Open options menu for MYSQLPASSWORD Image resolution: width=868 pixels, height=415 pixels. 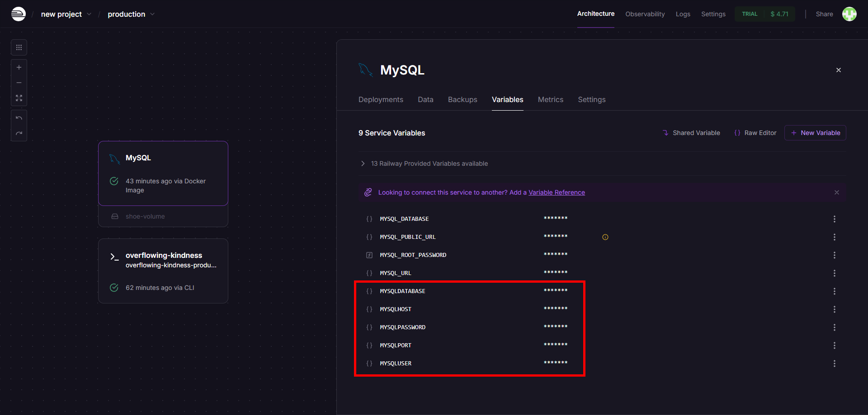click(835, 327)
